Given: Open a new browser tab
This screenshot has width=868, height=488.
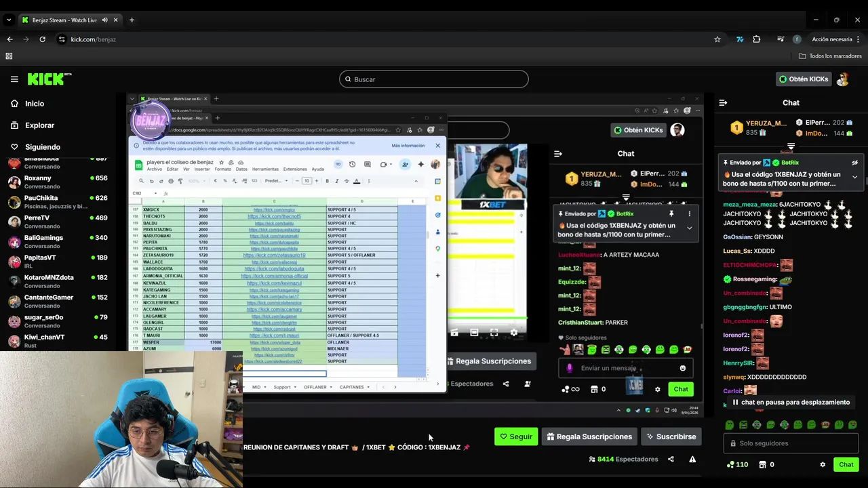Looking at the screenshot, I should [132, 20].
